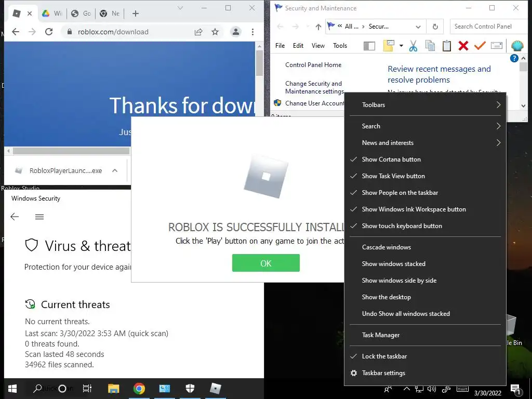Click the shell icon in Control Panel toolbar
Screen dimensions: 532x399
(x=517, y=46)
